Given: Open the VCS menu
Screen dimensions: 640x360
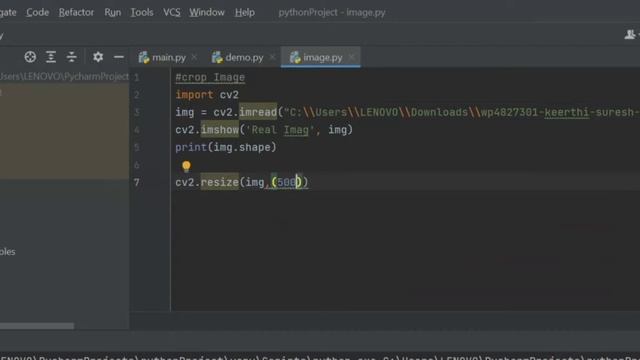Looking at the screenshot, I should pos(171,12).
